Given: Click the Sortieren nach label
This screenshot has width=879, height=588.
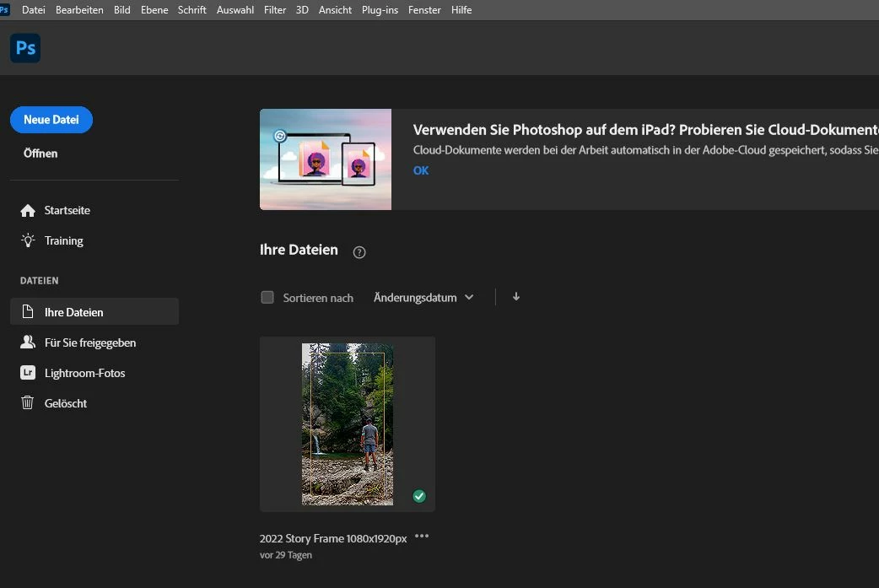Looking at the screenshot, I should click(x=318, y=298).
